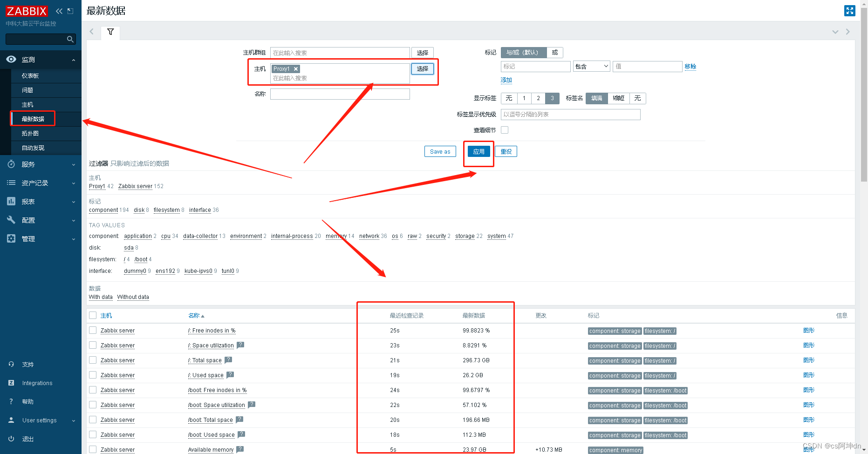Click the Save as button
The height and width of the screenshot is (454, 868).
pos(440,151)
